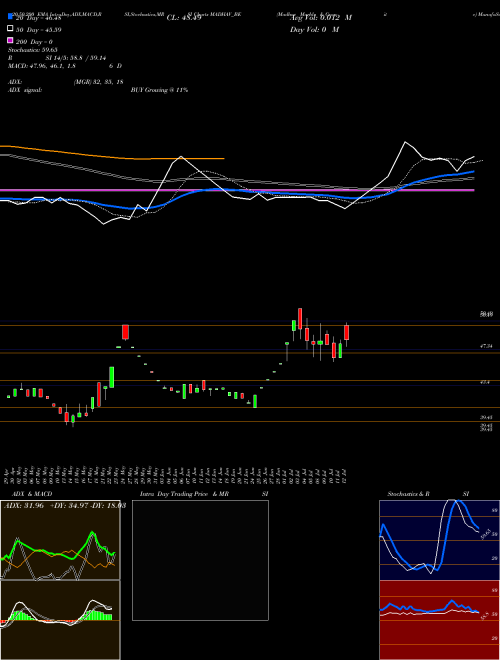
Task: Open the empty Intra Day Trading chart panel
Action: 200,560
